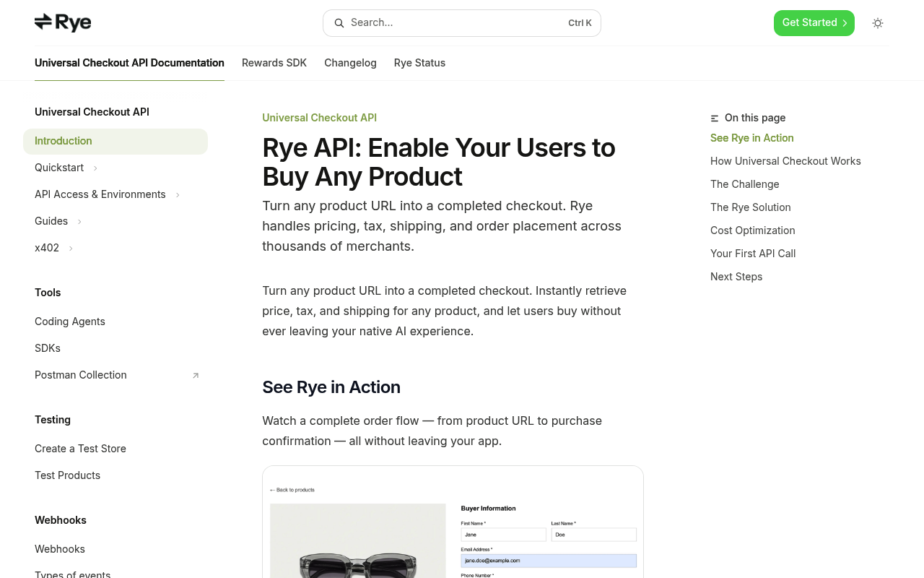This screenshot has height=578, width=924.
Task: Jump to How Universal Checkout Works
Action: click(x=785, y=161)
